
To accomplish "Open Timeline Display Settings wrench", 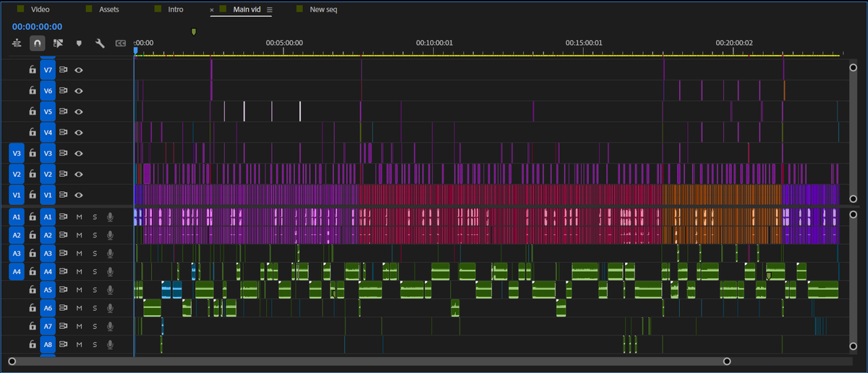I will point(100,43).
